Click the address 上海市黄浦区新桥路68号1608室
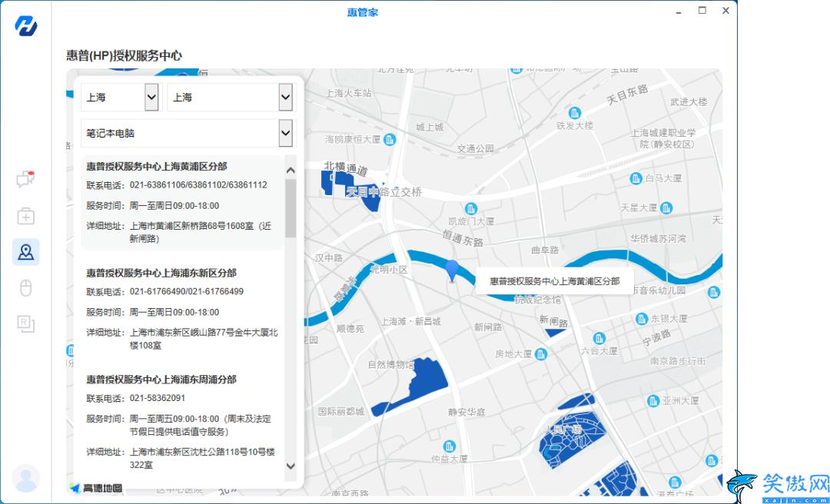This screenshot has height=504, width=830. (x=200, y=232)
